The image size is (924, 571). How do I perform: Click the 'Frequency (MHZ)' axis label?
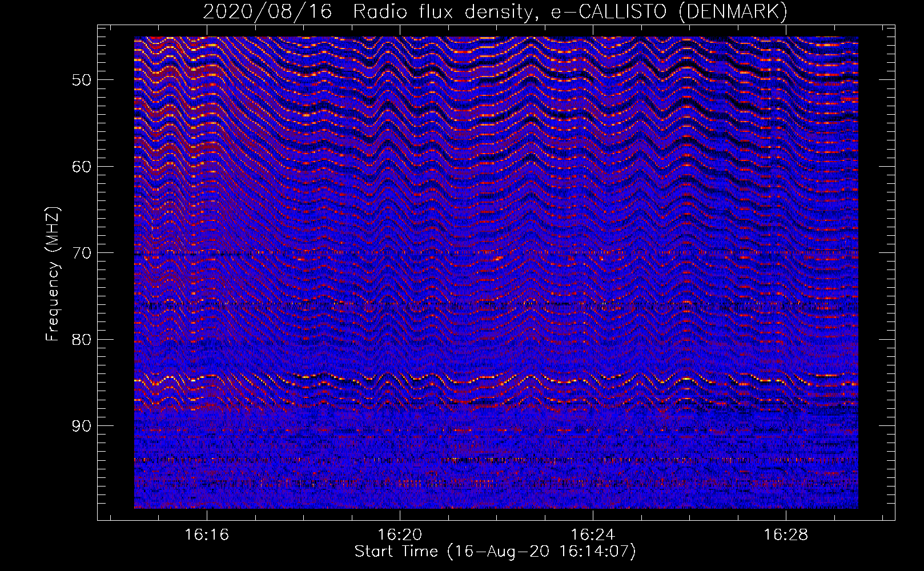click(53, 274)
